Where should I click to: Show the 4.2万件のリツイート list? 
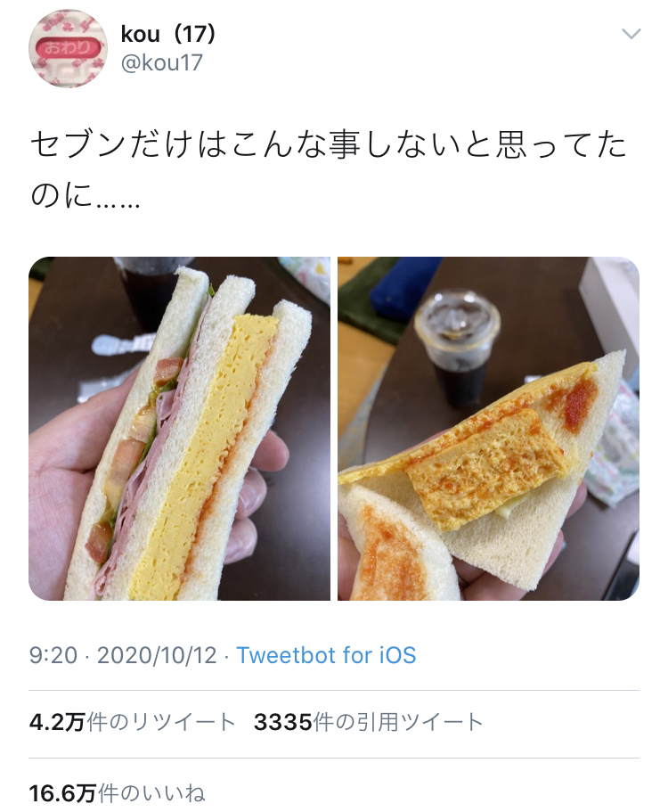(x=133, y=722)
